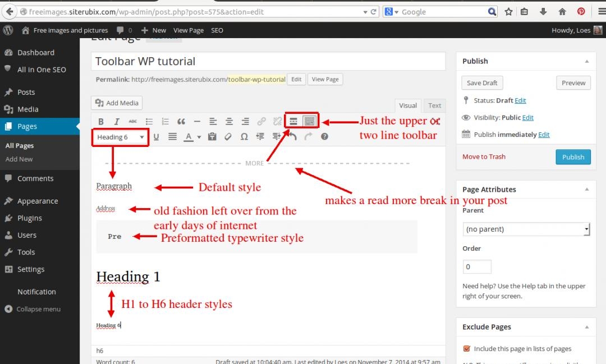Insert a blockquote

coord(180,121)
